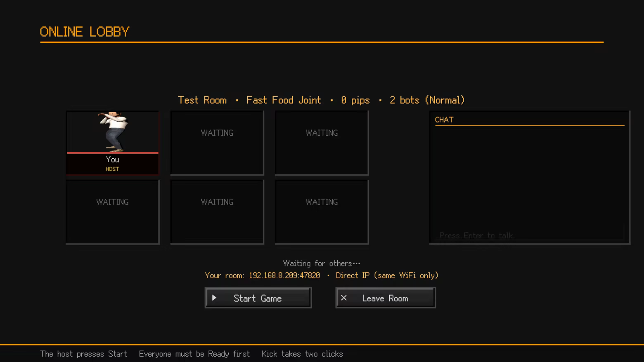Click the CHAT panel header
The width and height of the screenshot is (644, 362).
point(444,120)
